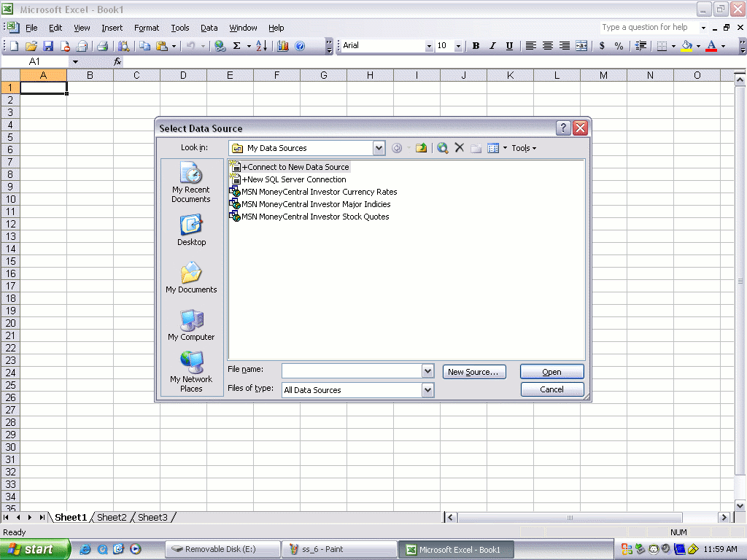Click Search the Web icon in dialog
The height and width of the screenshot is (560, 747).
(x=442, y=148)
